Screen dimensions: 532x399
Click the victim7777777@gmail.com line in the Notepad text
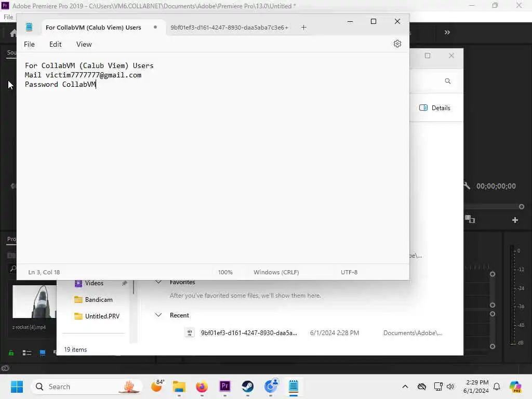coord(83,75)
